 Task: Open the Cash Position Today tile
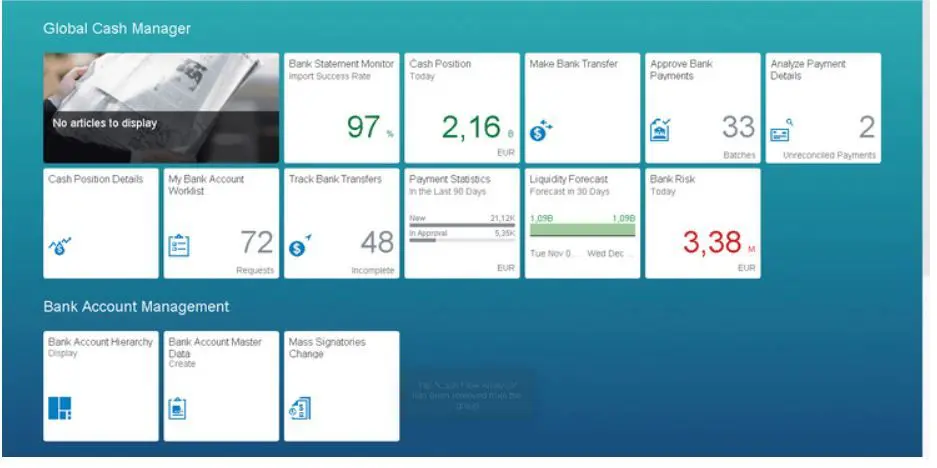click(x=462, y=108)
